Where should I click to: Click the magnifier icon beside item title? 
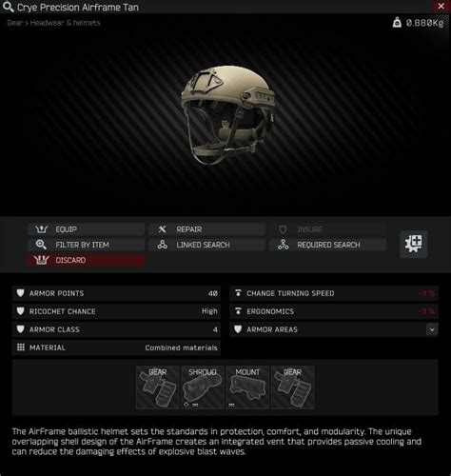pos(9,7)
